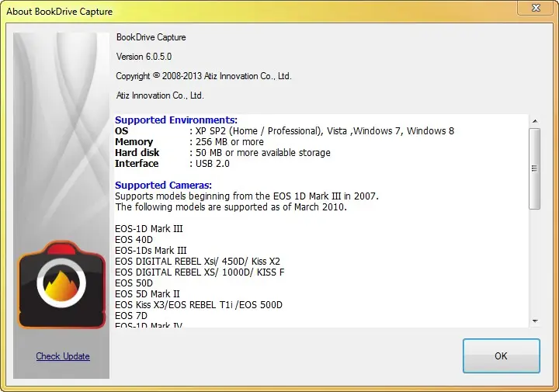
Task: Click 'Supports models beginning from' sentence
Action: (x=247, y=196)
